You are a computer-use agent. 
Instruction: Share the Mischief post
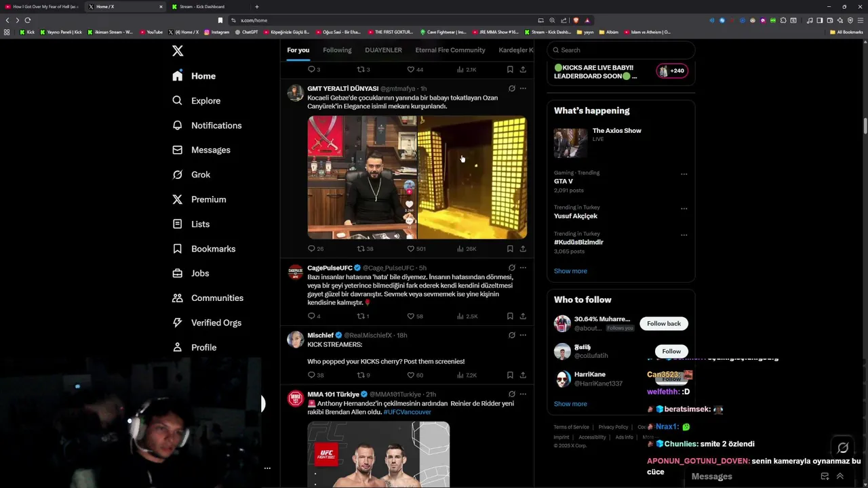click(x=523, y=375)
